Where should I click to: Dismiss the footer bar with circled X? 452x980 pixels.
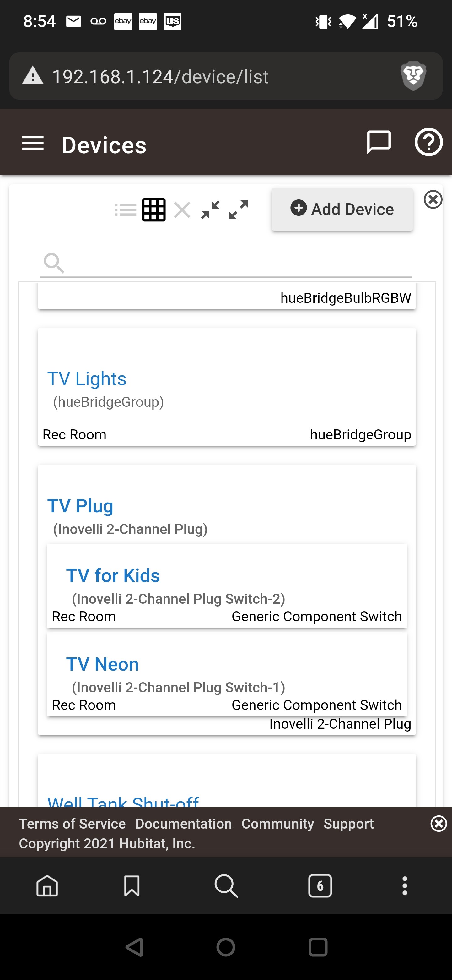pyautogui.click(x=439, y=824)
